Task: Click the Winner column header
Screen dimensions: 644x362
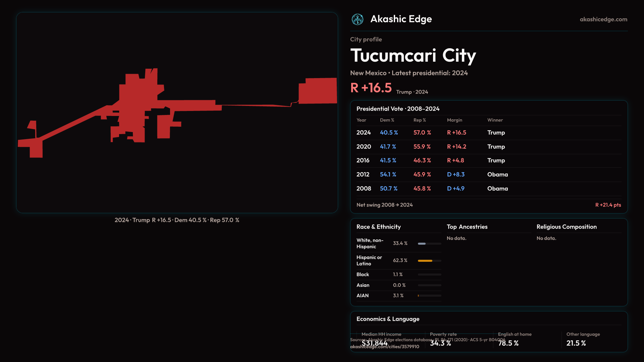Action: tap(495, 120)
